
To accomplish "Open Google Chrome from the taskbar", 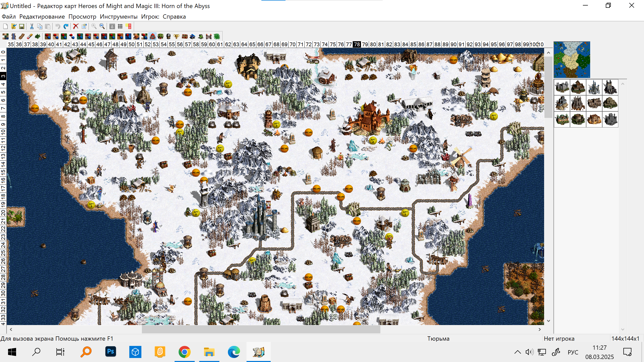I will [184, 352].
